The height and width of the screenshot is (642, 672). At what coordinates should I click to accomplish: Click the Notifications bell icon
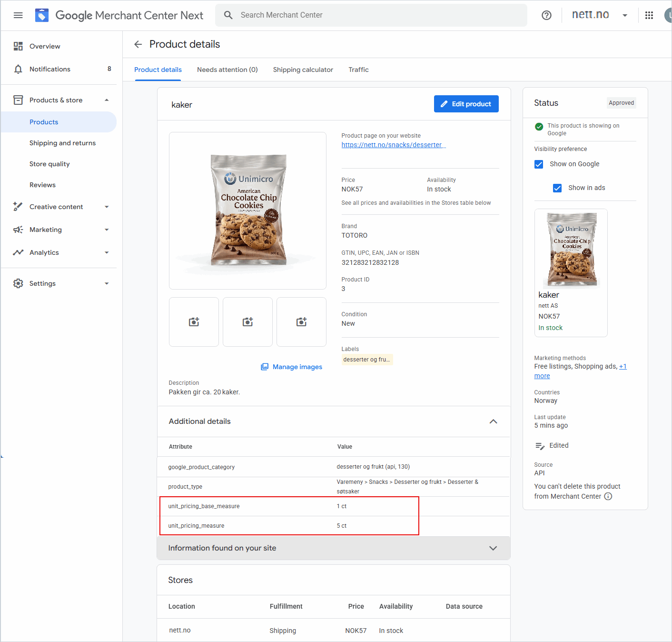[x=18, y=69]
